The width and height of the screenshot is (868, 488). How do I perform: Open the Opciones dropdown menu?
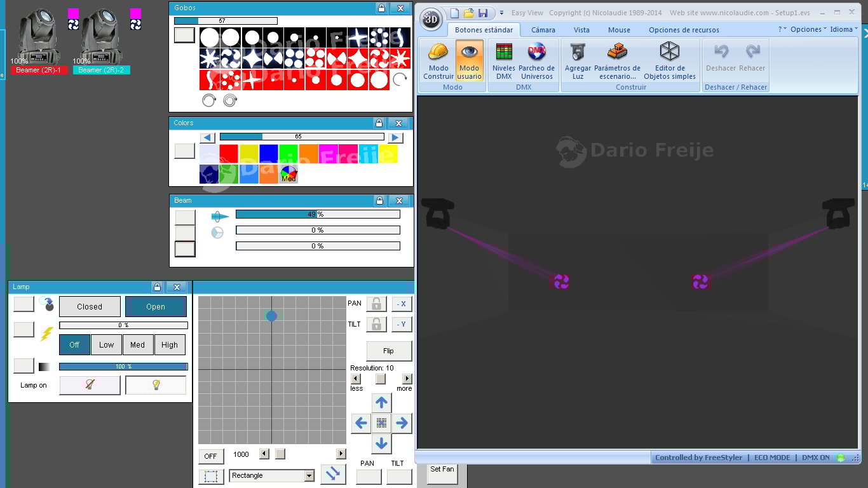pyautogui.click(x=809, y=29)
